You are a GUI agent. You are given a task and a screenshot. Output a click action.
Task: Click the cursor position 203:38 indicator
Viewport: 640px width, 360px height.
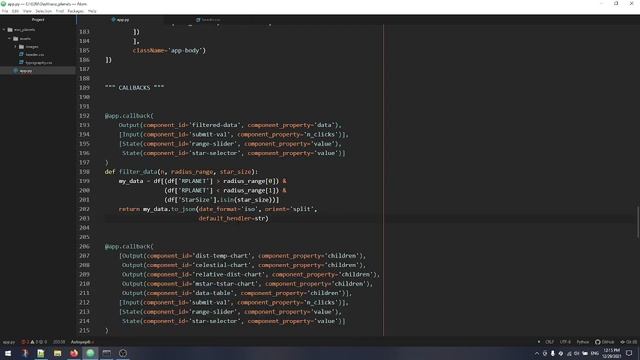click(x=59, y=342)
